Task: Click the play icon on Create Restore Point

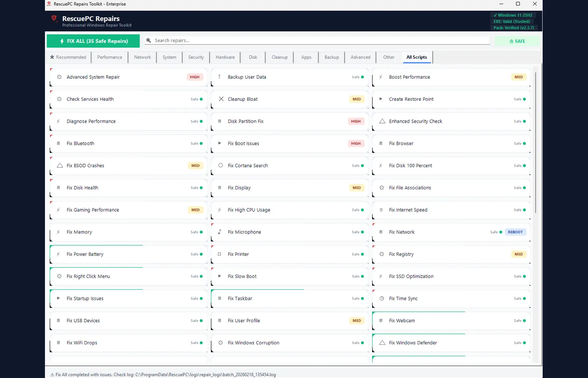Action: click(x=381, y=99)
